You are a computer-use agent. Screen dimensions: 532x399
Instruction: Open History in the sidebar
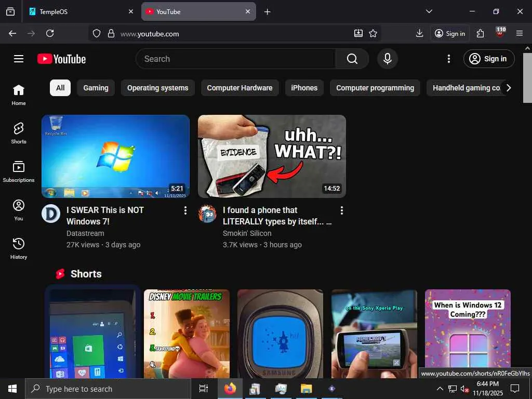(x=19, y=248)
